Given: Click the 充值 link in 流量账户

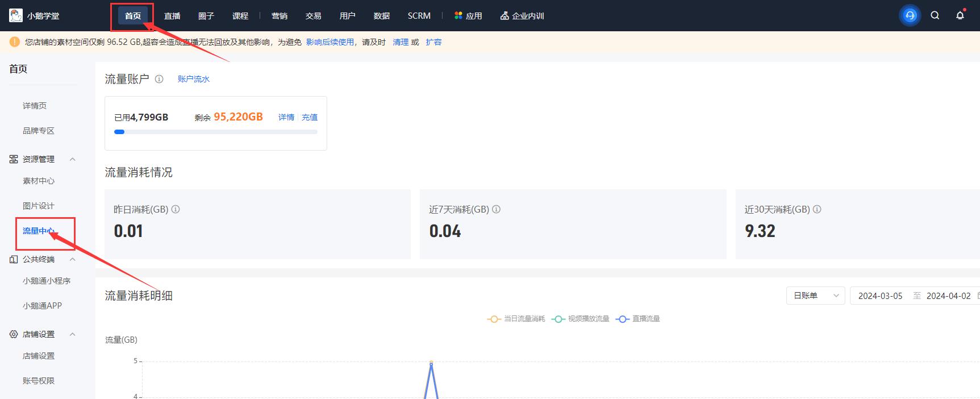Looking at the screenshot, I should [x=310, y=117].
